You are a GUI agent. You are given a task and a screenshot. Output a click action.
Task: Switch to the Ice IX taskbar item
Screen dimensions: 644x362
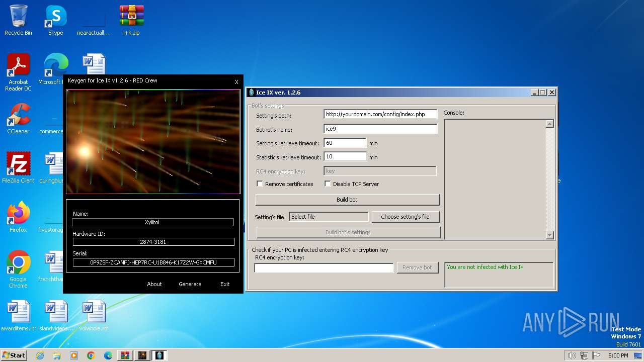159,355
